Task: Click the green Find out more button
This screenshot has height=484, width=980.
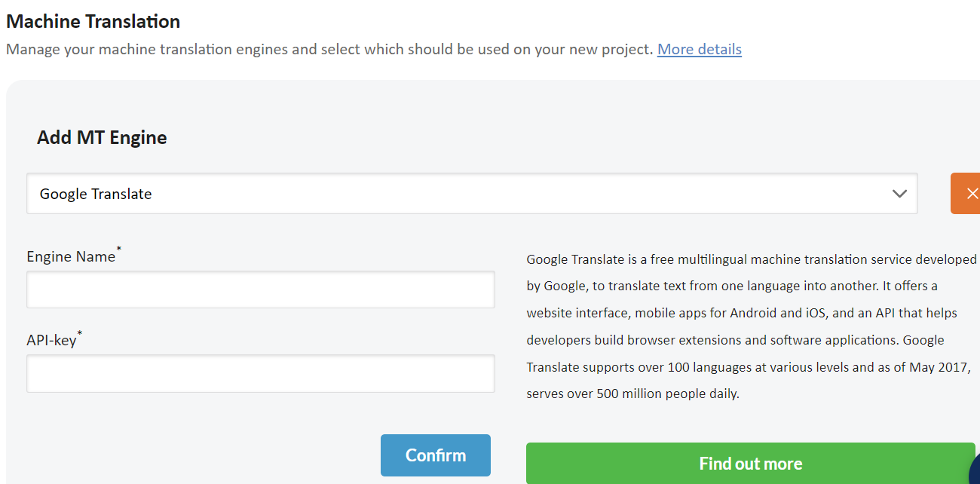Action: tap(751, 464)
